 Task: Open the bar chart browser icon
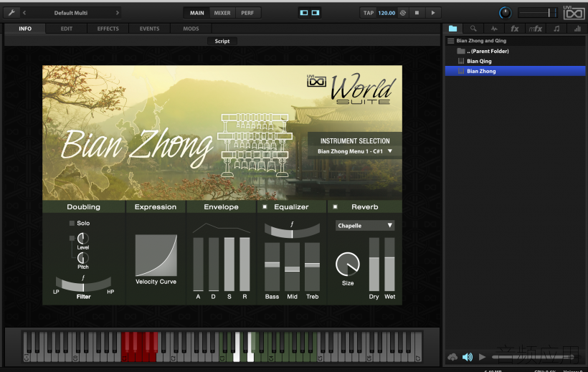click(x=577, y=29)
